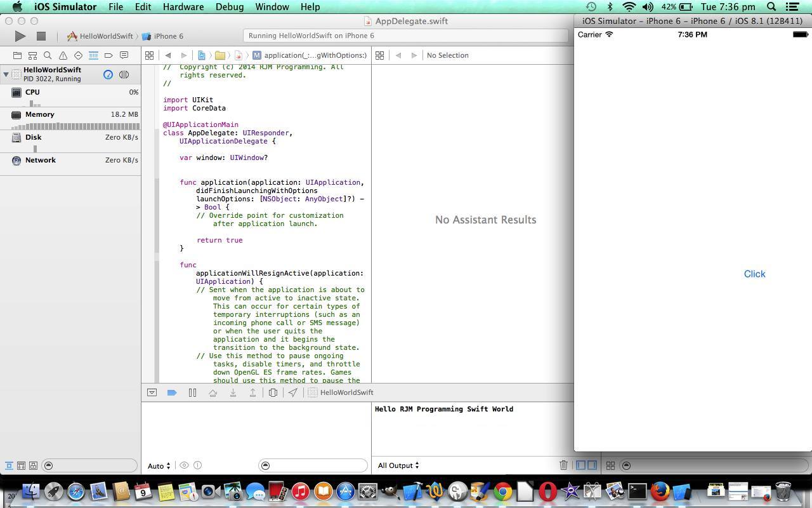Click the Step Out debug icon
812x508 pixels.
tap(252, 392)
